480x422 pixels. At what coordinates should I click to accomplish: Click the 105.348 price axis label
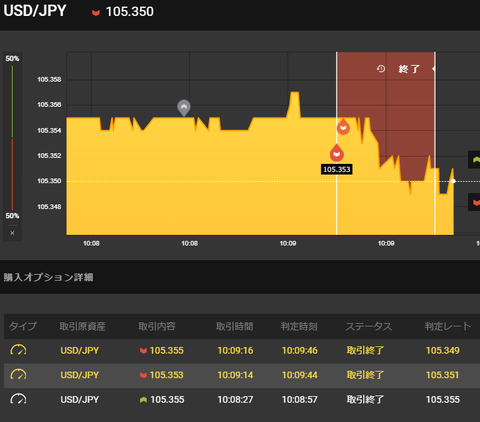(49, 207)
